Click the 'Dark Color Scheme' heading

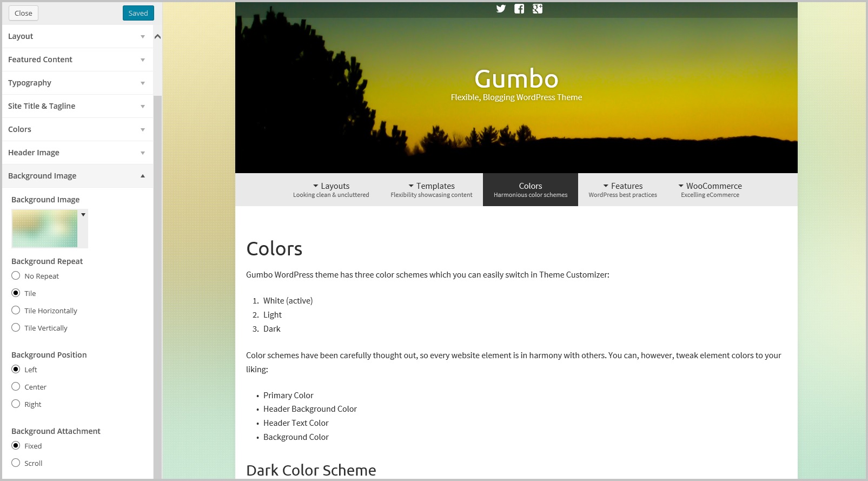coord(311,470)
